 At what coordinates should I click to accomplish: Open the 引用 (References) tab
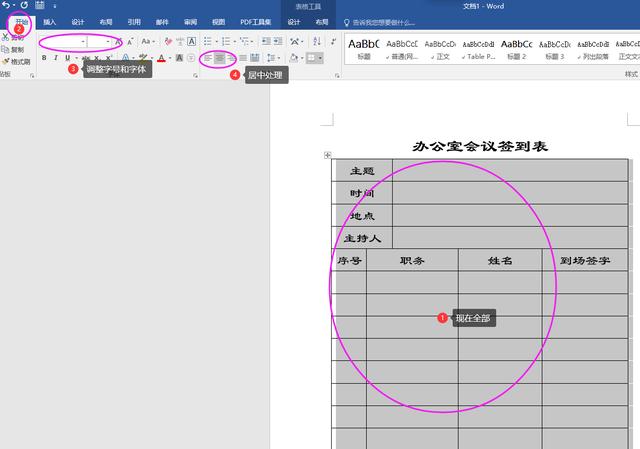pos(134,22)
